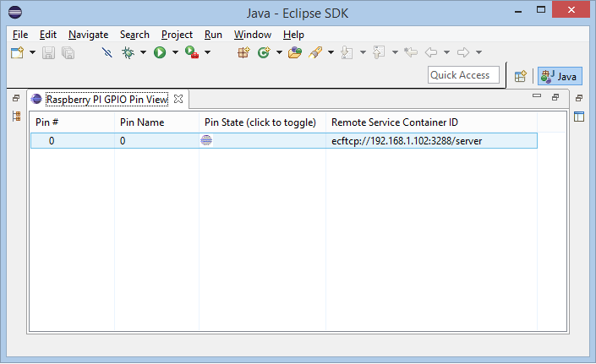
Task: Expand the External Tools dropdown arrow
Action: 207,52
